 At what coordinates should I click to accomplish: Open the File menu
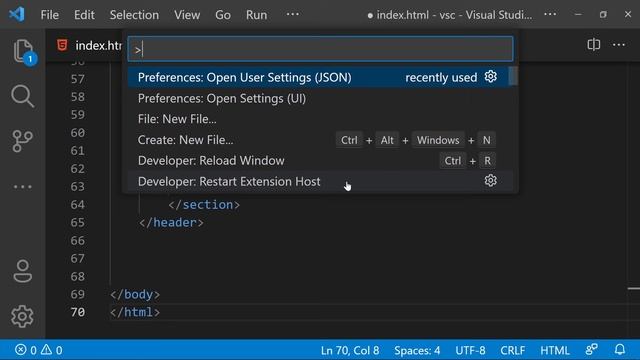tap(50, 15)
